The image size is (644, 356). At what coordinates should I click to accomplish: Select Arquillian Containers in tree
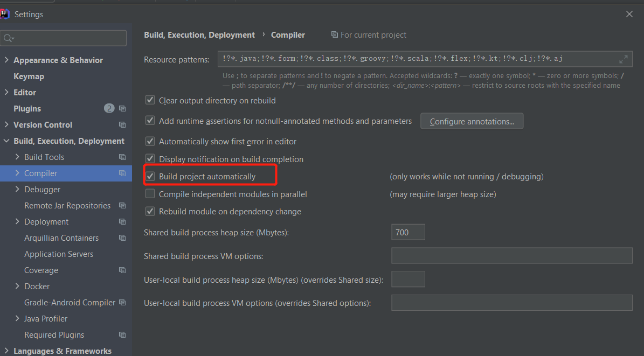61,238
